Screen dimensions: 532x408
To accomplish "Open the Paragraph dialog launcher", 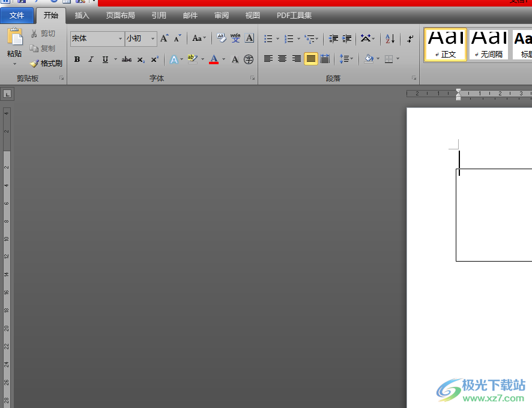I will pos(414,78).
